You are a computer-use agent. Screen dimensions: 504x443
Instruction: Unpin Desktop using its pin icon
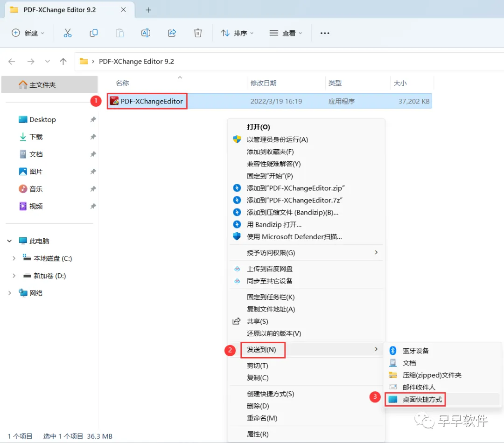pos(93,119)
